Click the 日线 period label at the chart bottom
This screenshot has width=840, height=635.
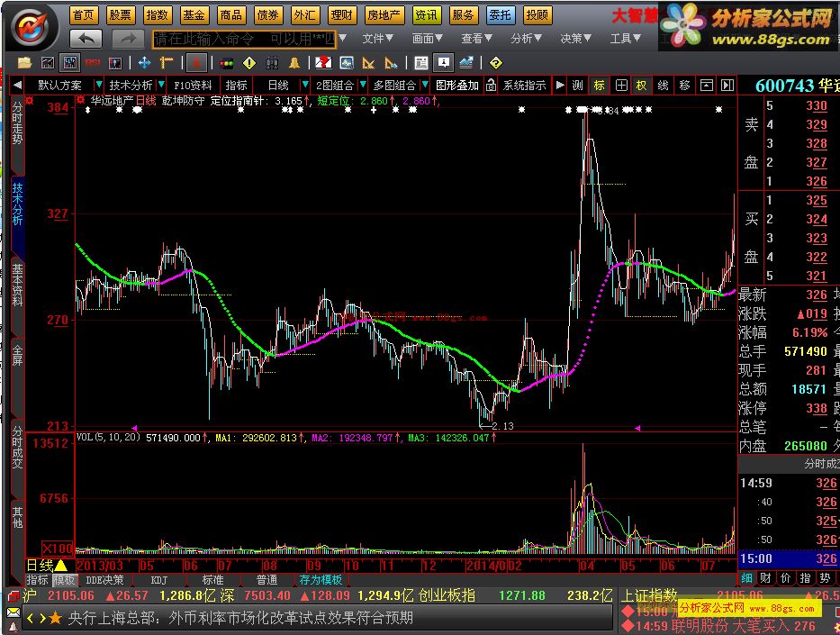(41, 566)
